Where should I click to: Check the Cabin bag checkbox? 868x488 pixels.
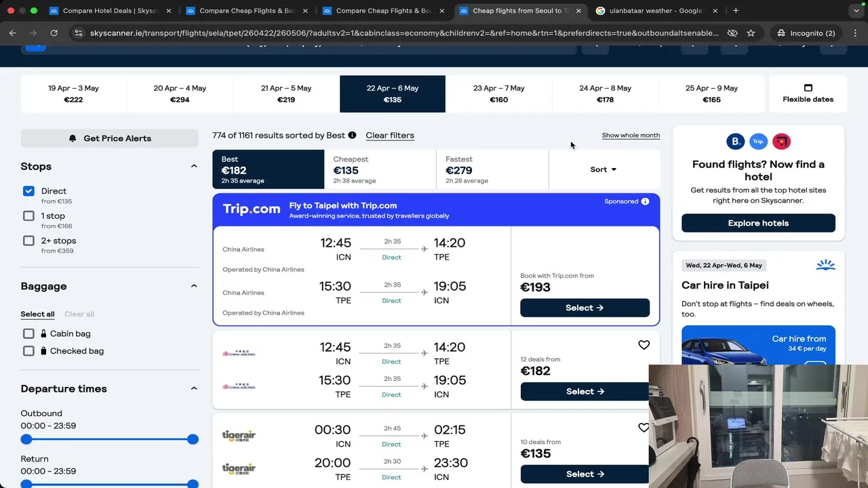coord(28,333)
